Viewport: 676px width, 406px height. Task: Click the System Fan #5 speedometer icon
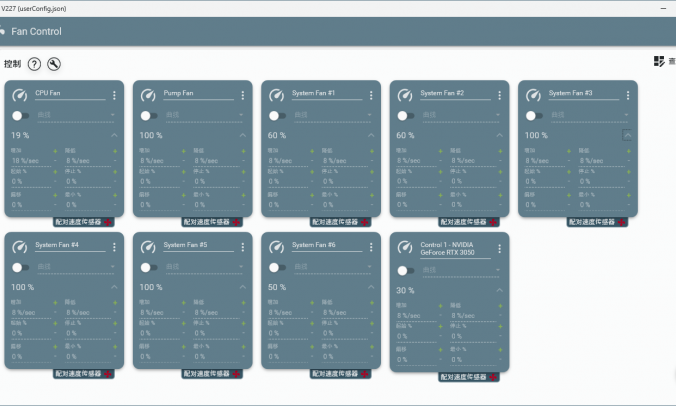click(x=147, y=247)
